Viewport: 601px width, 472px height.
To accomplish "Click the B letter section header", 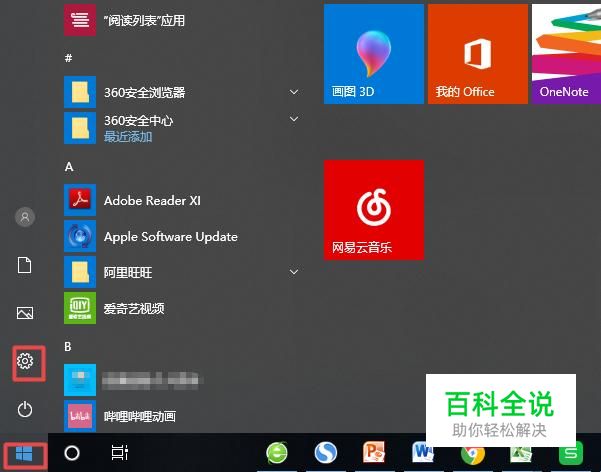I will click(68, 347).
